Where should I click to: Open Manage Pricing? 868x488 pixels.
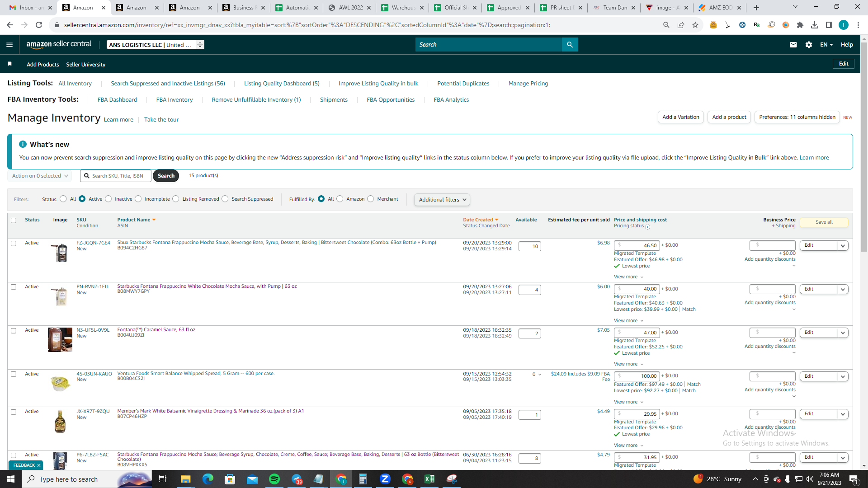(528, 84)
